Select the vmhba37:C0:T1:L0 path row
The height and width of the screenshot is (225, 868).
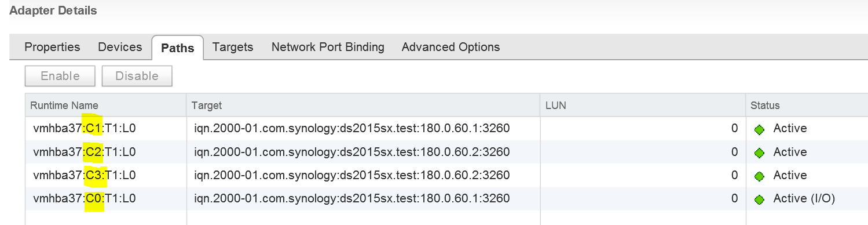(446, 198)
